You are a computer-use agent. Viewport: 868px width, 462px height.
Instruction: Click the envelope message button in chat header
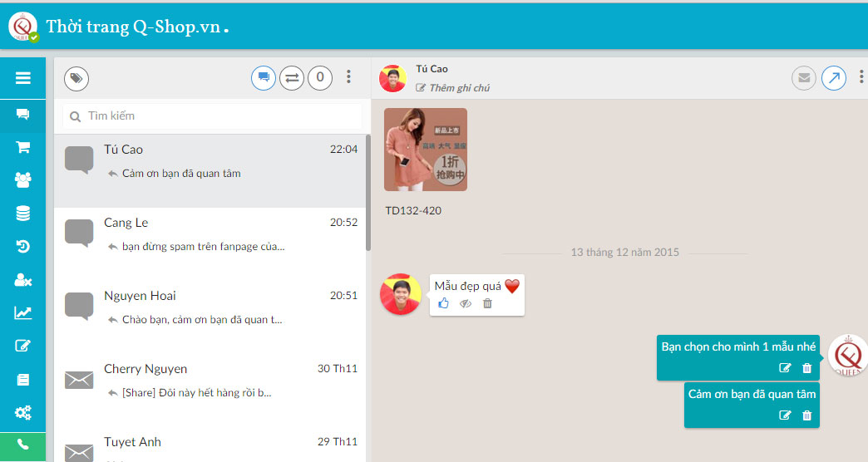(804, 78)
